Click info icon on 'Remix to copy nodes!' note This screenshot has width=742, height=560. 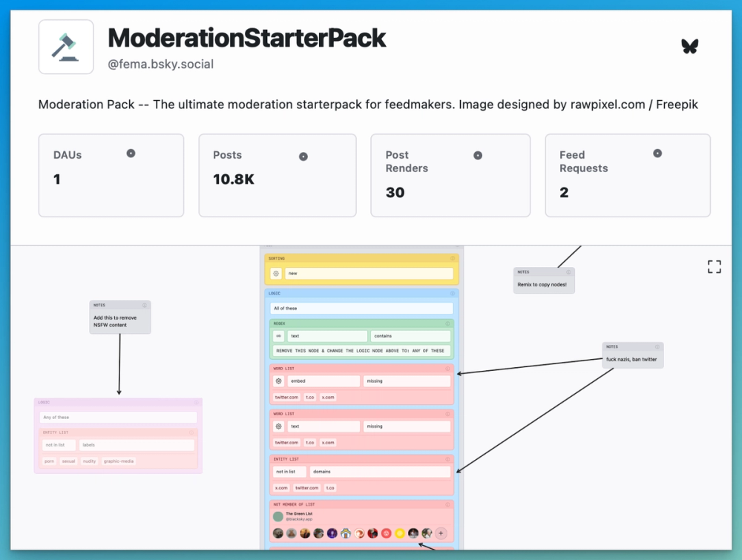tap(568, 272)
